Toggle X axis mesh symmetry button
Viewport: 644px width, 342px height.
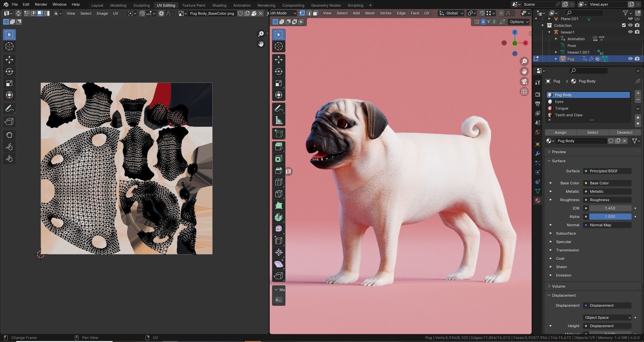[x=483, y=22]
